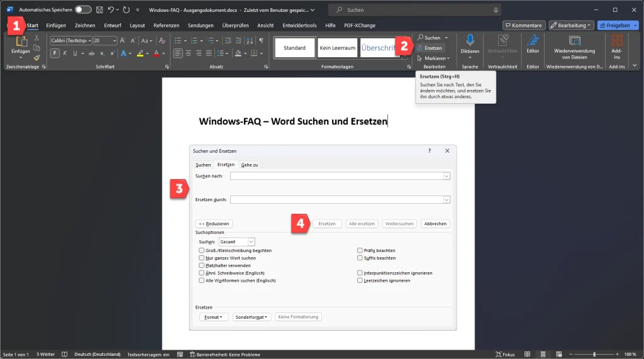
Task: Check Leerzeichen ignorieren
Action: point(360,280)
